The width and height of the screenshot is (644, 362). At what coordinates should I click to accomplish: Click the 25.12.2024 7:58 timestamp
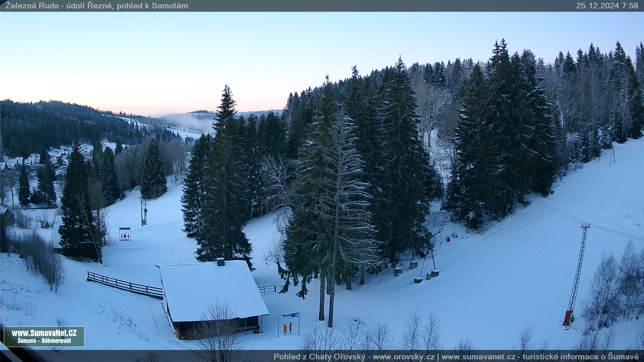[607, 6]
